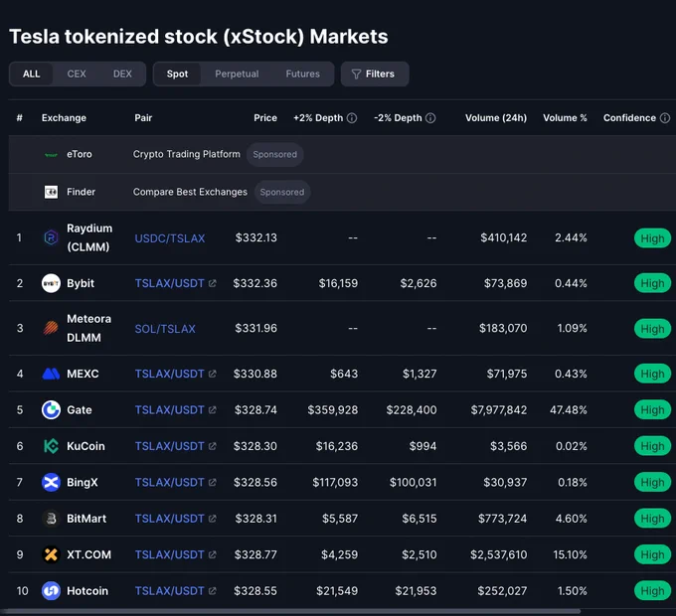Click the High confidence badge for Raydium
This screenshot has height=616, width=676.
(x=652, y=238)
